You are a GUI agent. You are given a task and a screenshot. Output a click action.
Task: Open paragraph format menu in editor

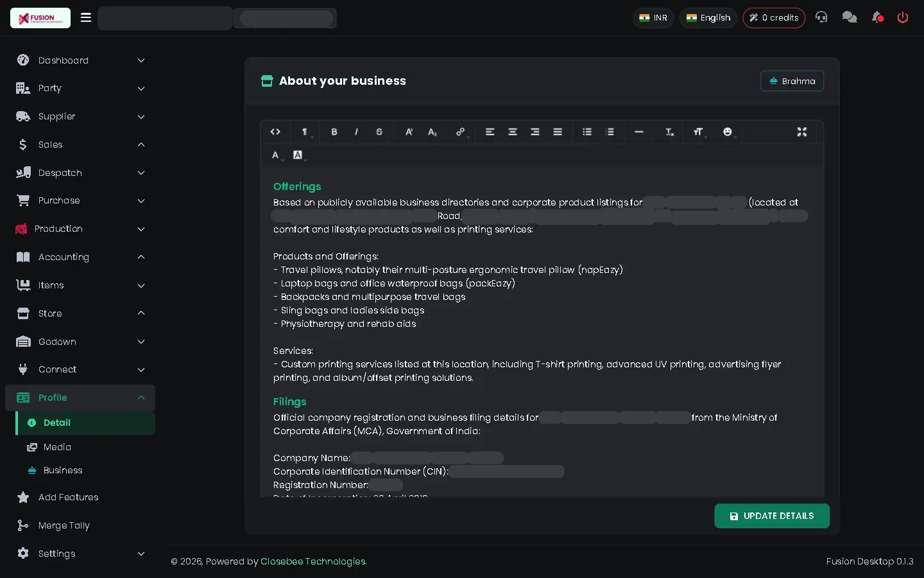[x=305, y=132]
